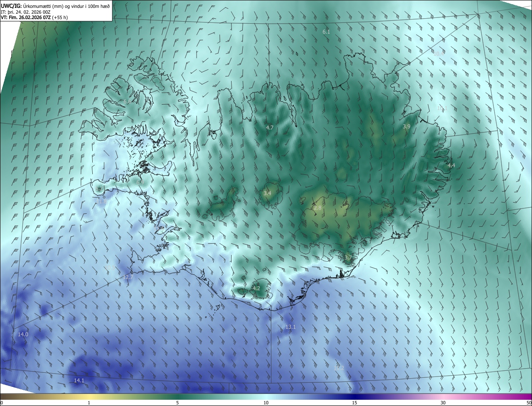Click the 12.7 value on Reykjanes tip
Viewport: 532px width, 406px height.
tap(128, 277)
